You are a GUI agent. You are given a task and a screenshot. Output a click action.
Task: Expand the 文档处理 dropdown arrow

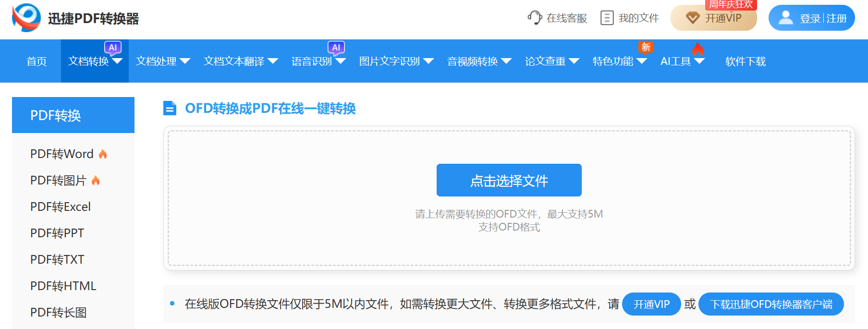[x=185, y=61]
